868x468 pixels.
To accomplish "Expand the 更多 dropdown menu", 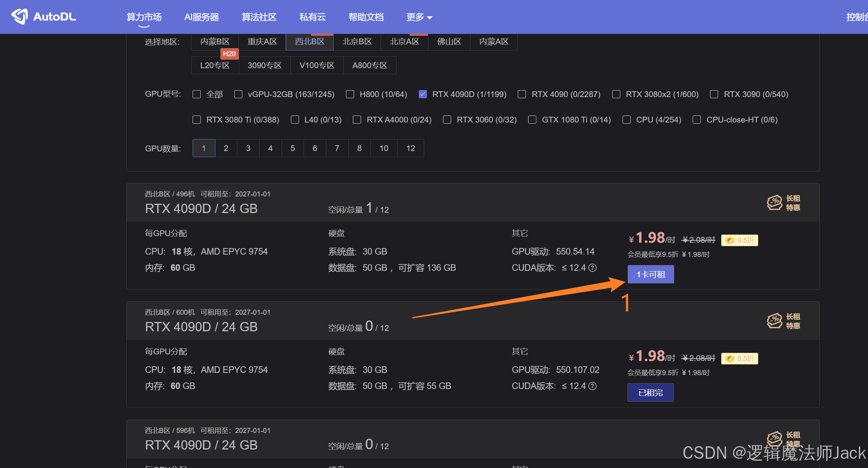I will click(x=419, y=17).
